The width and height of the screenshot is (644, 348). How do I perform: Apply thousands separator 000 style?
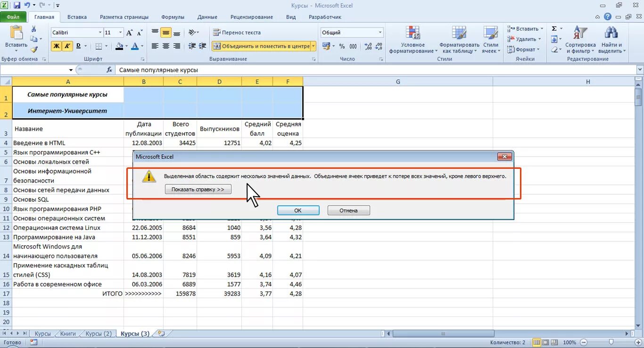tap(354, 46)
